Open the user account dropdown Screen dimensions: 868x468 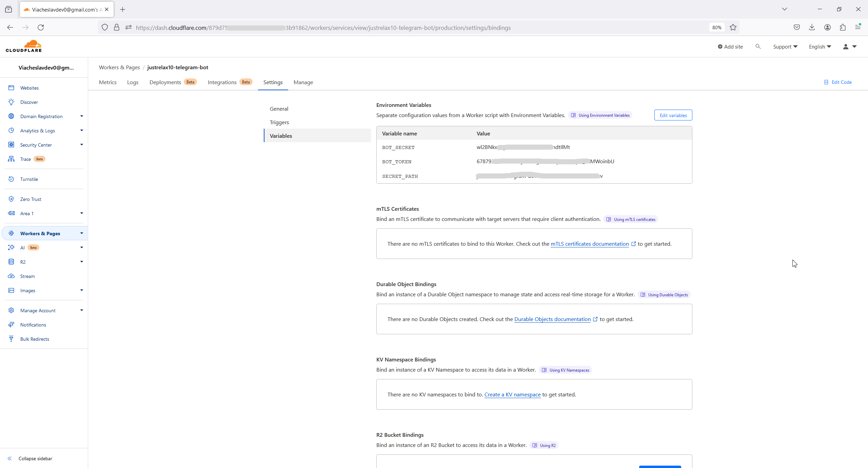click(850, 46)
